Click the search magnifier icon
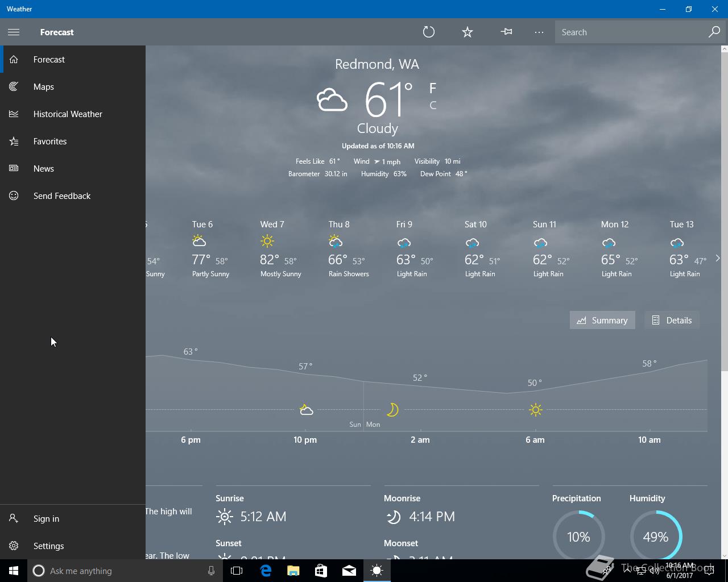This screenshot has height=582, width=728. (714, 32)
